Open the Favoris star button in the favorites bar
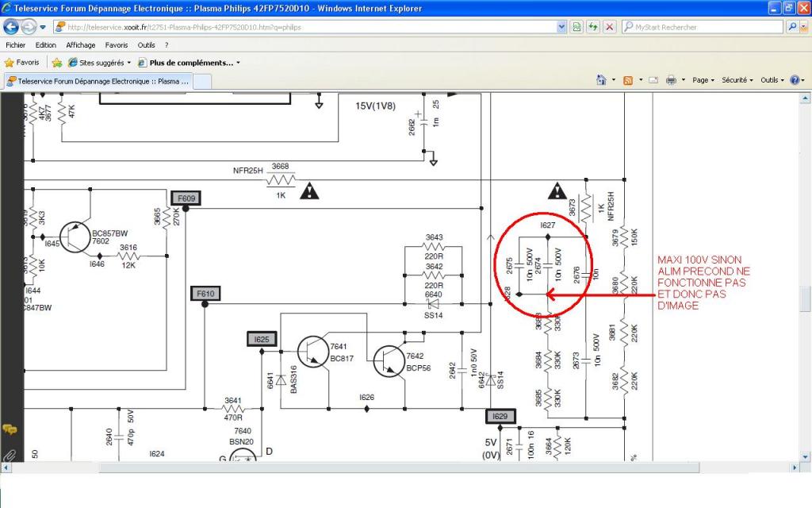 [21, 63]
